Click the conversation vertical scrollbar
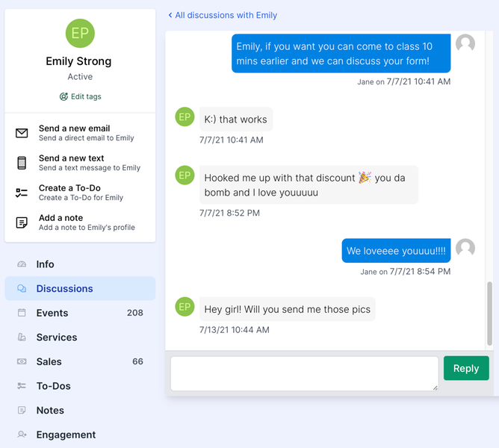Screen dimensions: 499x448 (x=490, y=314)
